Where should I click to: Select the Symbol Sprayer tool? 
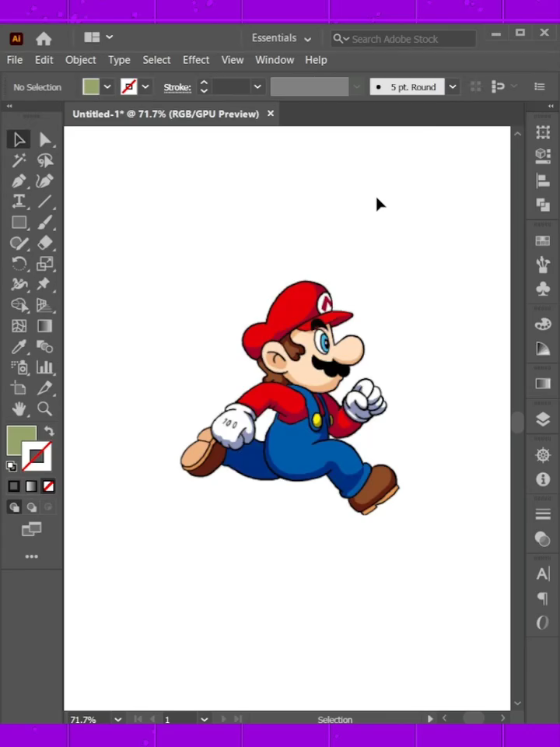coord(19,367)
